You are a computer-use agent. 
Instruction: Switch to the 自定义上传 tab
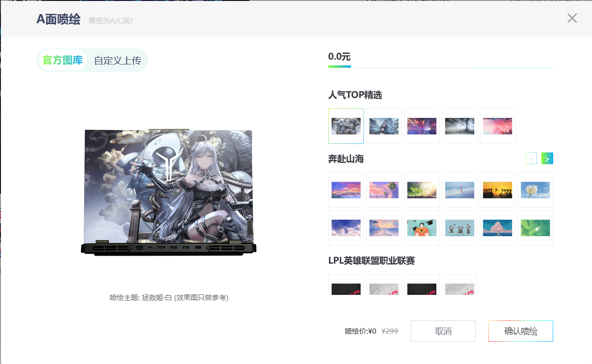point(117,61)
